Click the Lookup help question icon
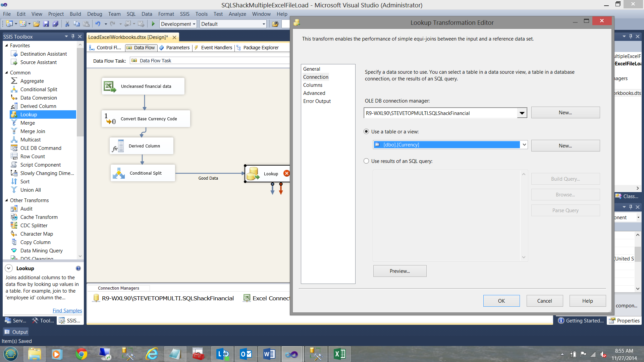This screenshot has height=362, width=644. (x=78, y=268)
